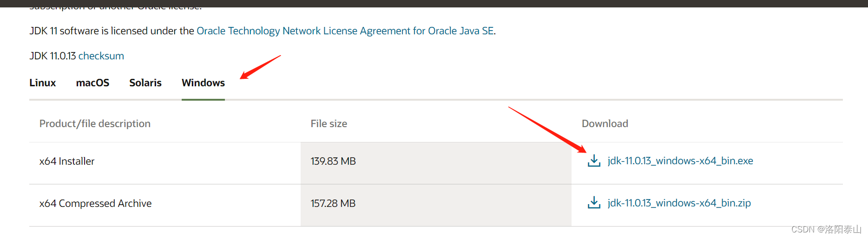Click the 'JDK 11 software is licensed' sentence
Screen dimensions: 868x238
pyautogui.click(x=112, y=31)
